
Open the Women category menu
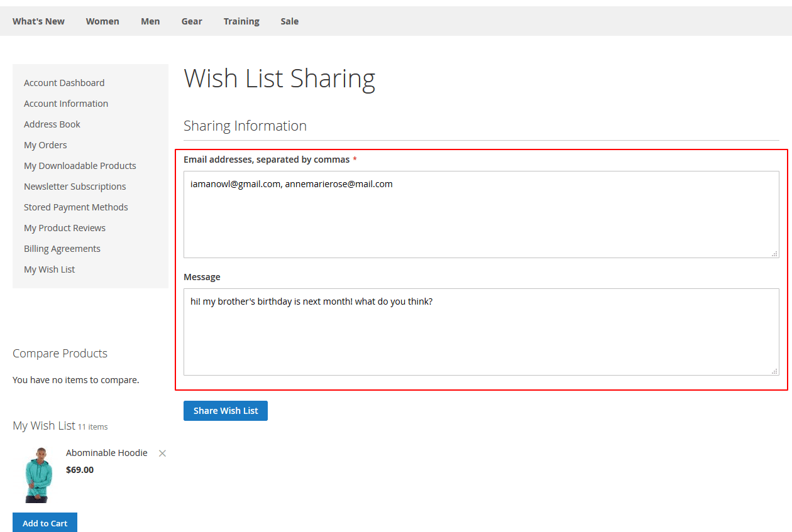coord(102,21)
